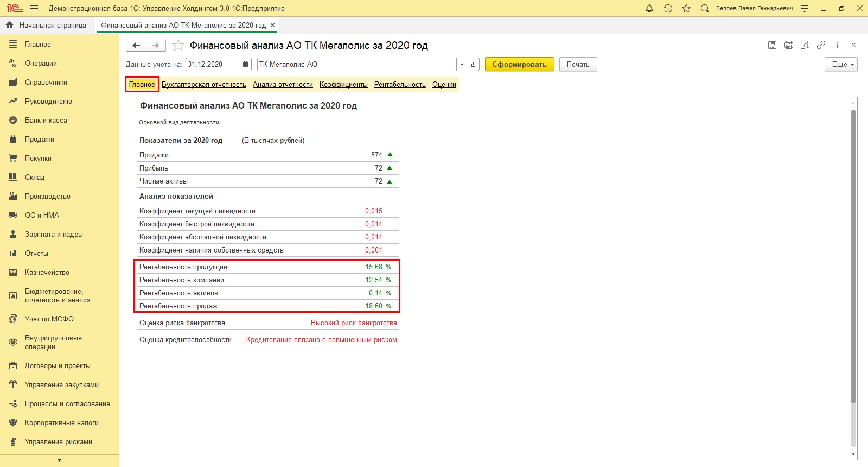Copy link to report with chain icon
The height and width of the screenshot is (467, 868).
(x=821, y=45)
